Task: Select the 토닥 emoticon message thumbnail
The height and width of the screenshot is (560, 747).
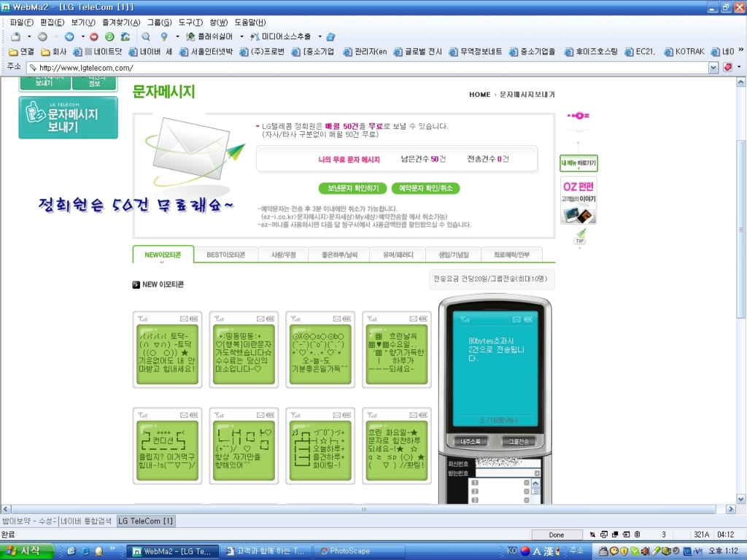Action: pyautogui.click(x=167, y=349)
